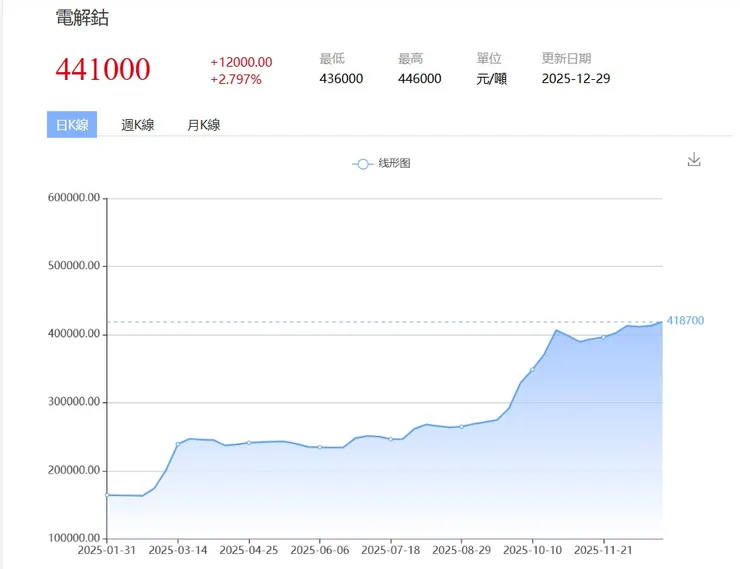
Task: Click the 418700 end-value label on chart
Action: pyautogui.click(x=685, y=321)
